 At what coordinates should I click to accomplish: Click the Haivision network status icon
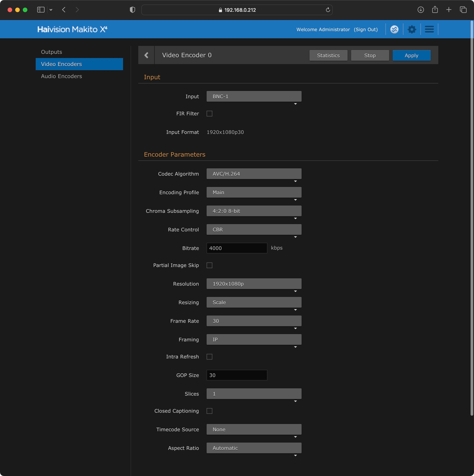394,29
